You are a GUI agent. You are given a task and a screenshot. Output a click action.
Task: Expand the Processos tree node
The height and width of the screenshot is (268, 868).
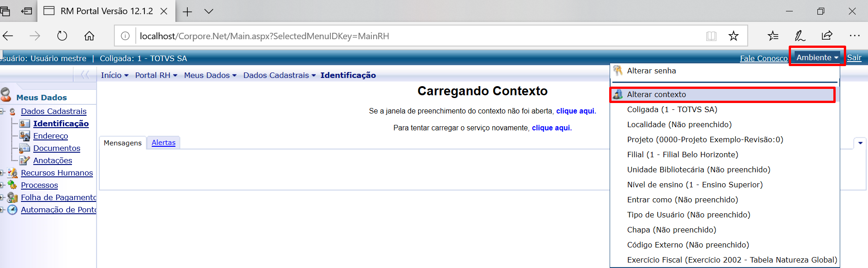tap(2, 185)
